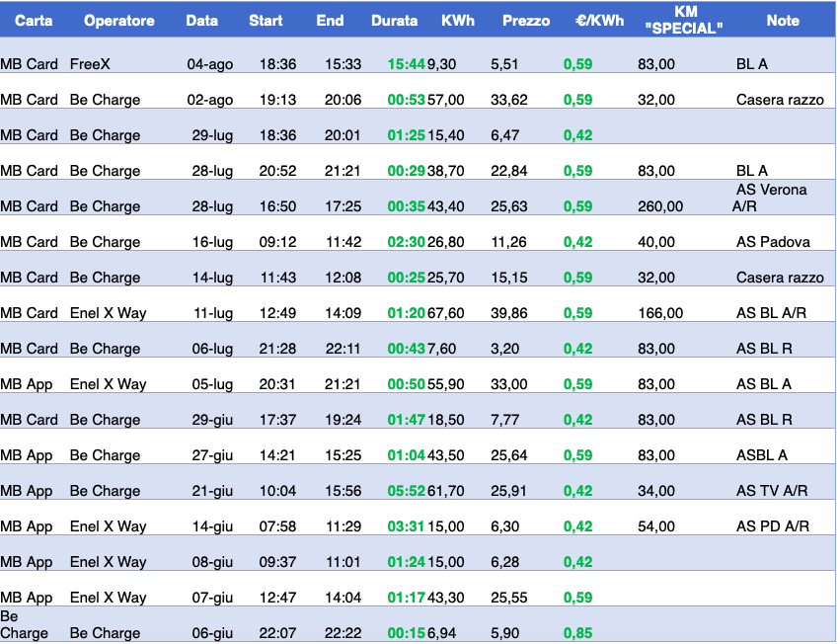The image size is (840, 644).
Task: Select duration 15:44 cell
Action: [406, 64]
